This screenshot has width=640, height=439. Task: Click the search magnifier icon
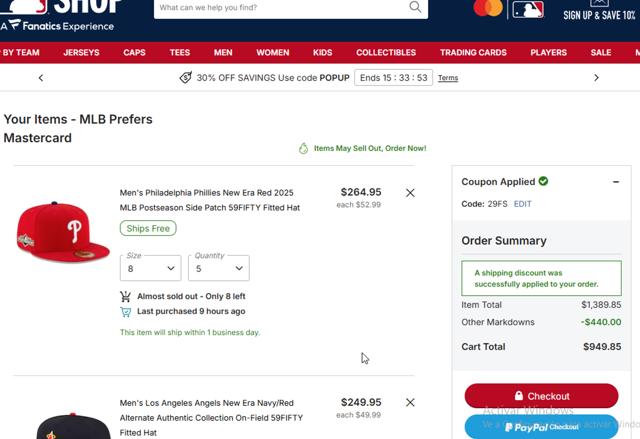coord(416,8)
